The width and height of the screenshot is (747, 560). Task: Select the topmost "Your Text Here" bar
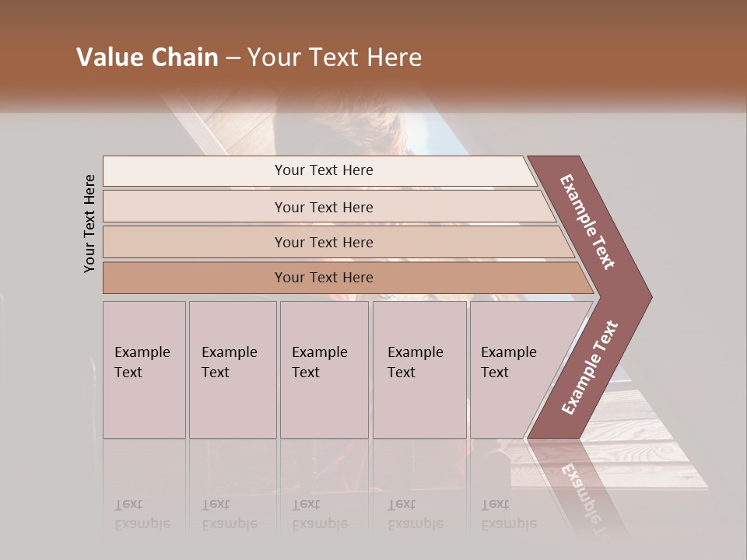click(x=324, y=170)
